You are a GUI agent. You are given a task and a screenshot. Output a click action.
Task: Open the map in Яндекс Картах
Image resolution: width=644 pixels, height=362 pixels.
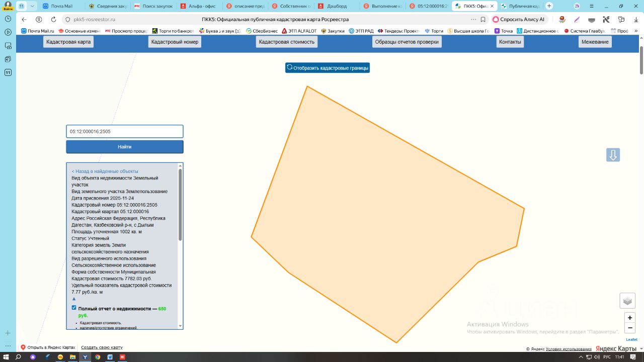click(x=48, y=347)
